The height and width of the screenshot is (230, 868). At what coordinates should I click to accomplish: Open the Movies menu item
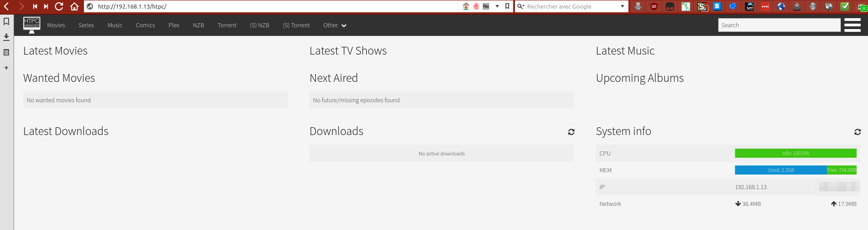[56, 25]
